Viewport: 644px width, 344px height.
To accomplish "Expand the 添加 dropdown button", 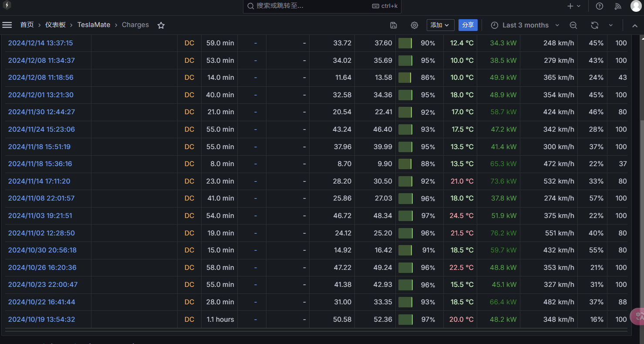I will (440, 25).
